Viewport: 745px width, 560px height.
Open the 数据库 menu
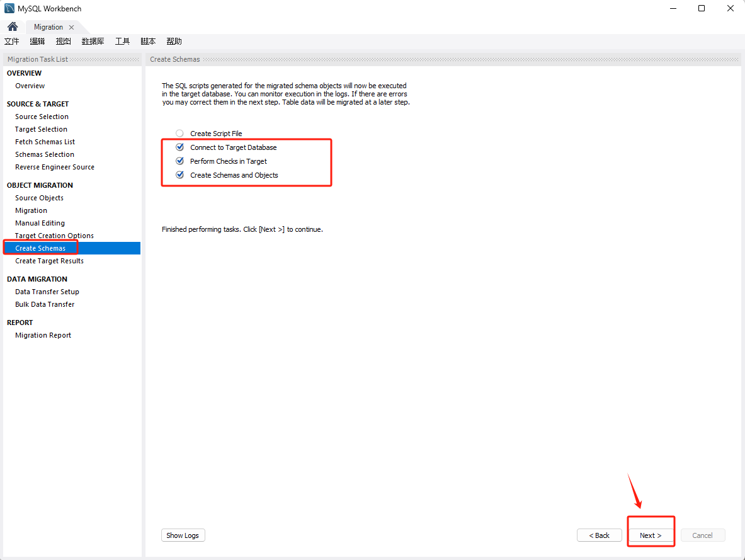tap(93, 42)
